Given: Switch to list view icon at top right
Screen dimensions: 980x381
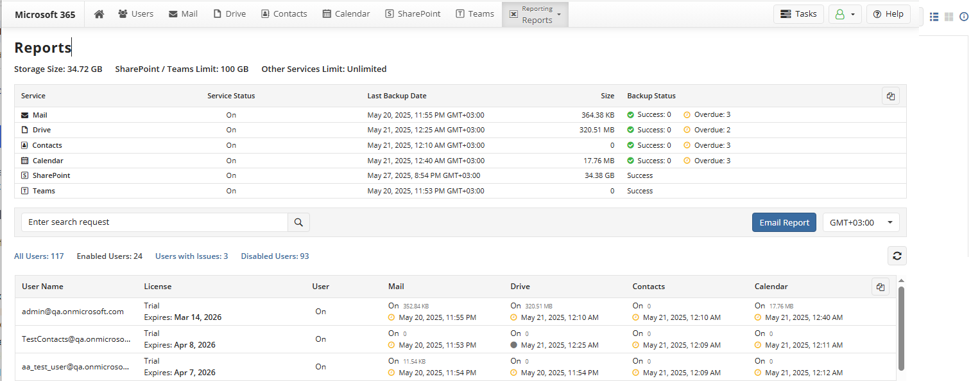Looking at the screenshot, I should tap(934, 17).
